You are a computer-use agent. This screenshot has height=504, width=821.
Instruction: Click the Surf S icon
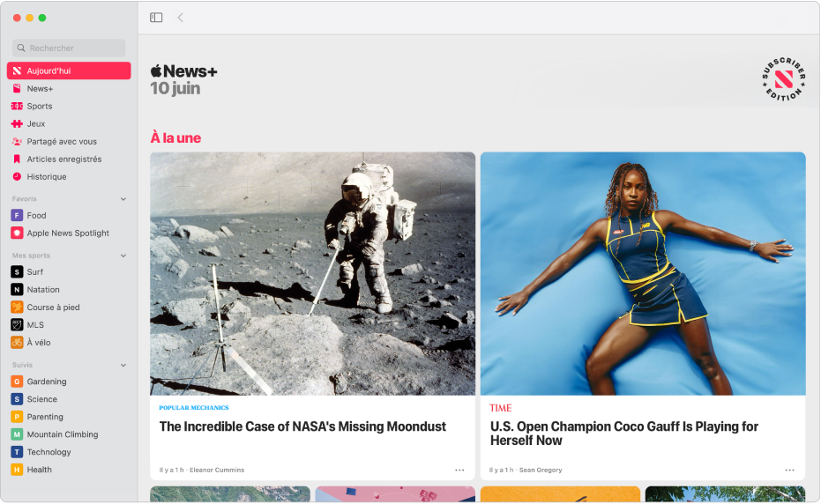[17, 272]
